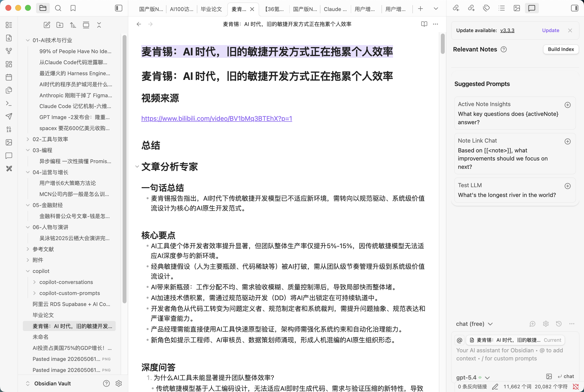
Task: Open the help icon beside vault name
Action: [106, 383]
